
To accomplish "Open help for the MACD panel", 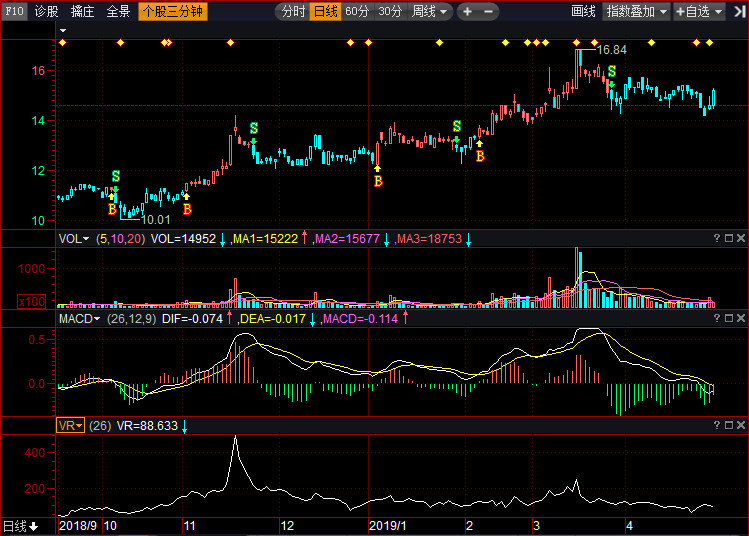I will coord(717,318).
